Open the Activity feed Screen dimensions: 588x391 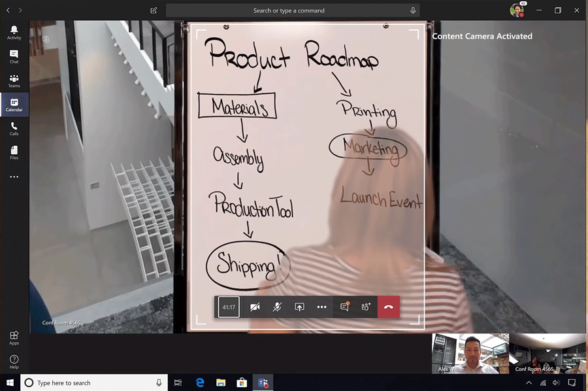(14, 33)
